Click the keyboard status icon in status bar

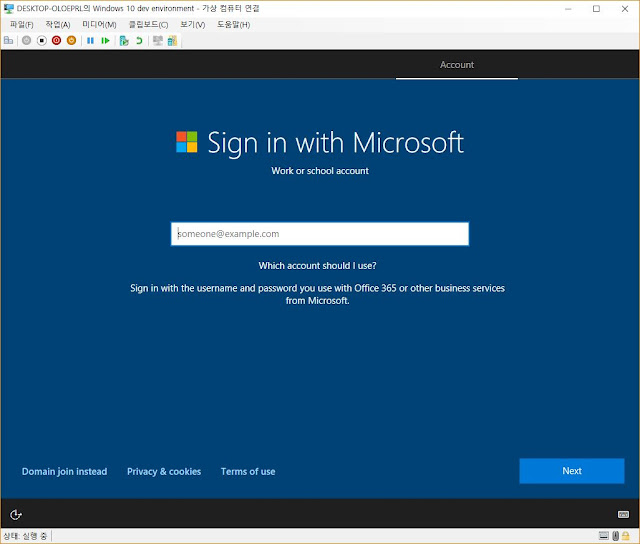tap(604, 535)
